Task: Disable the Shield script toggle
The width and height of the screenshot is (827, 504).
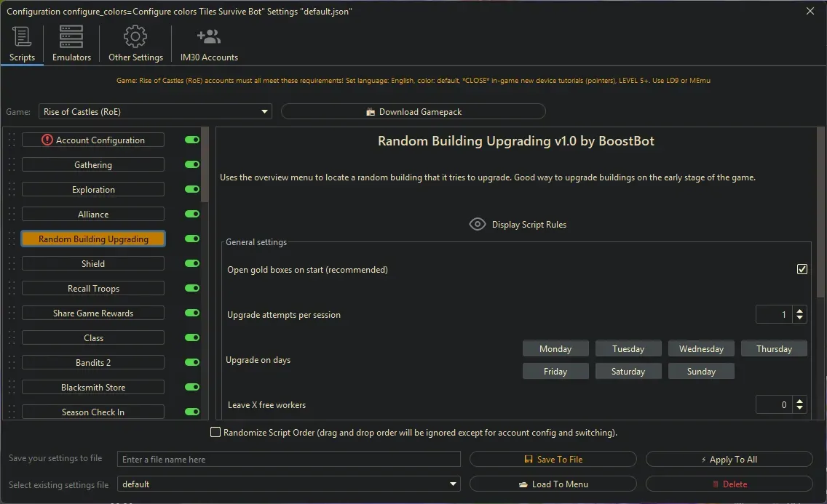Action: (192, 263)
